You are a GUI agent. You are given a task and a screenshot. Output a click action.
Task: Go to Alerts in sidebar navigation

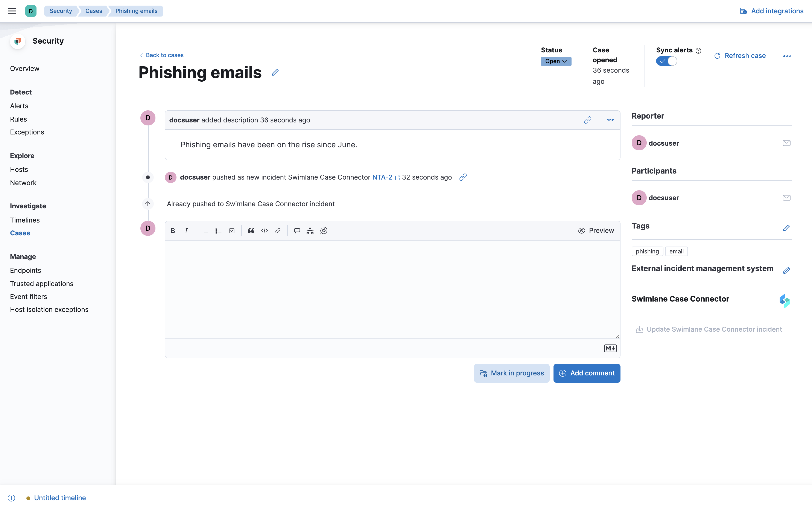pos(19,106)
